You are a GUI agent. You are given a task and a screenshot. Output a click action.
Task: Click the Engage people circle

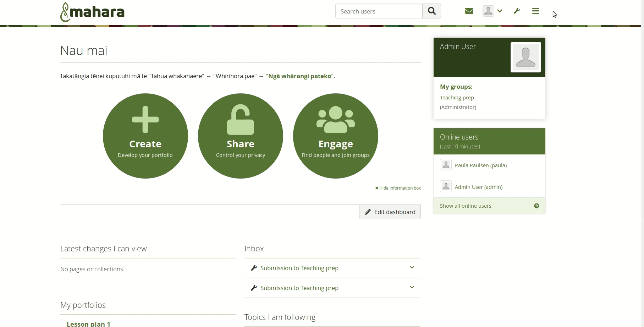336,136
